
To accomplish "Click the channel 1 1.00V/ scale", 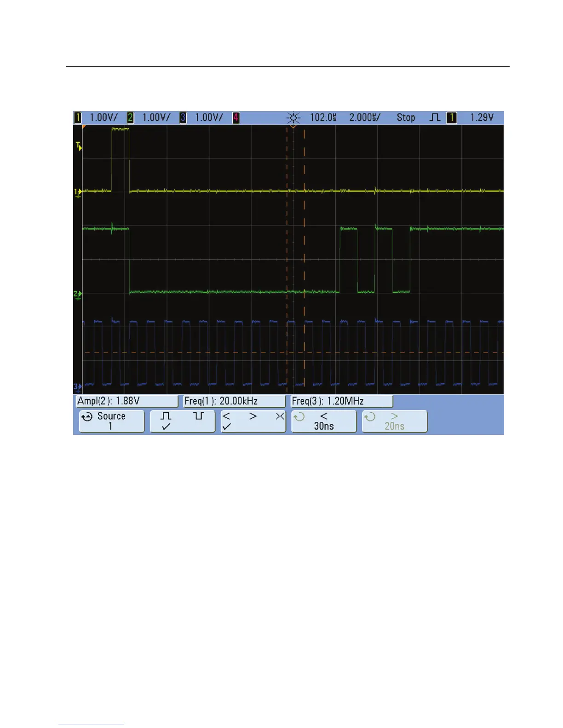I will click(103, 118).
